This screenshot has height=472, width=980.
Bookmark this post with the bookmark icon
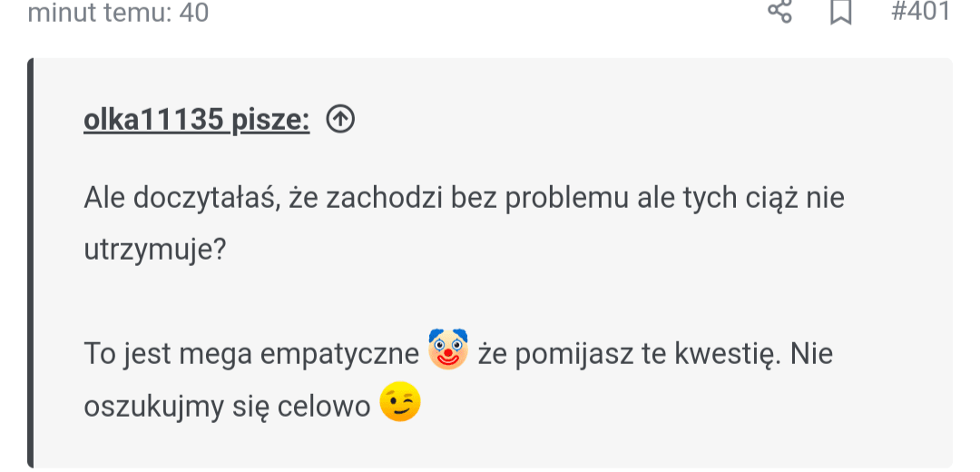tap(841, 12)
